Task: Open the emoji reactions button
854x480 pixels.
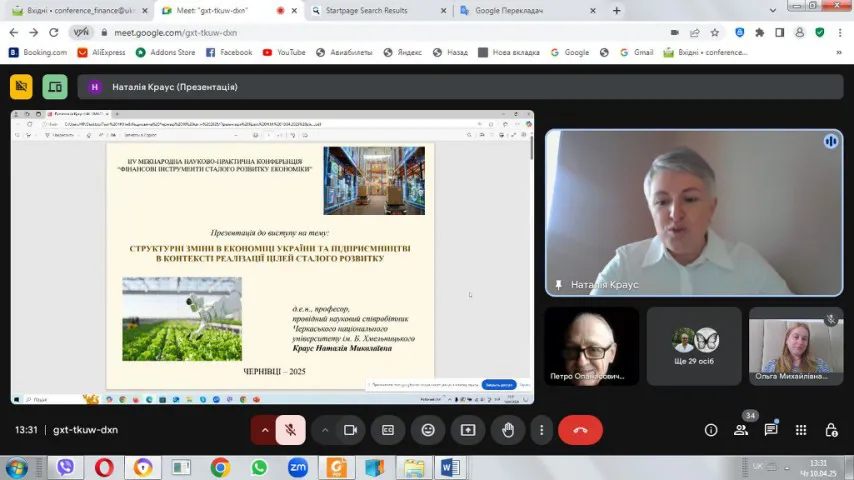Action: [x=428, y=430]
